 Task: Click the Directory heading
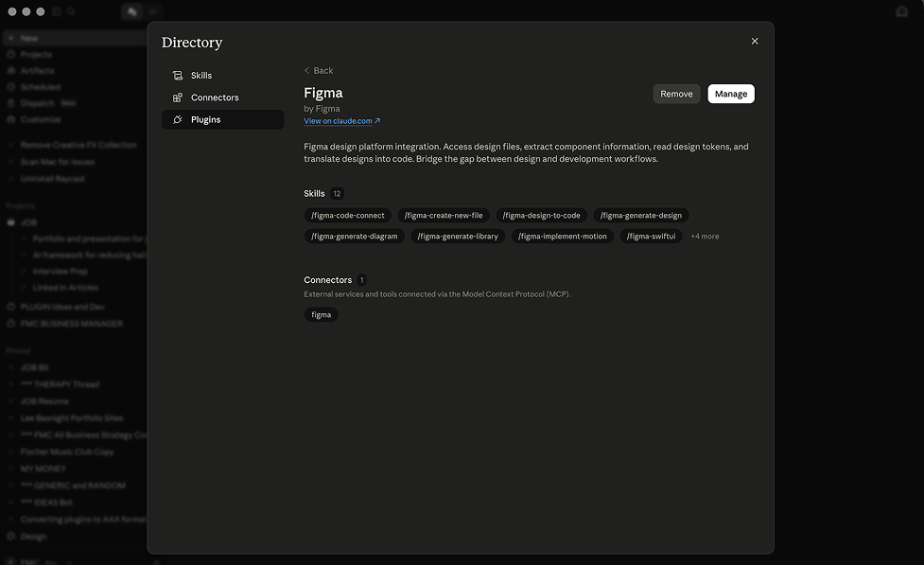point(192,43)
